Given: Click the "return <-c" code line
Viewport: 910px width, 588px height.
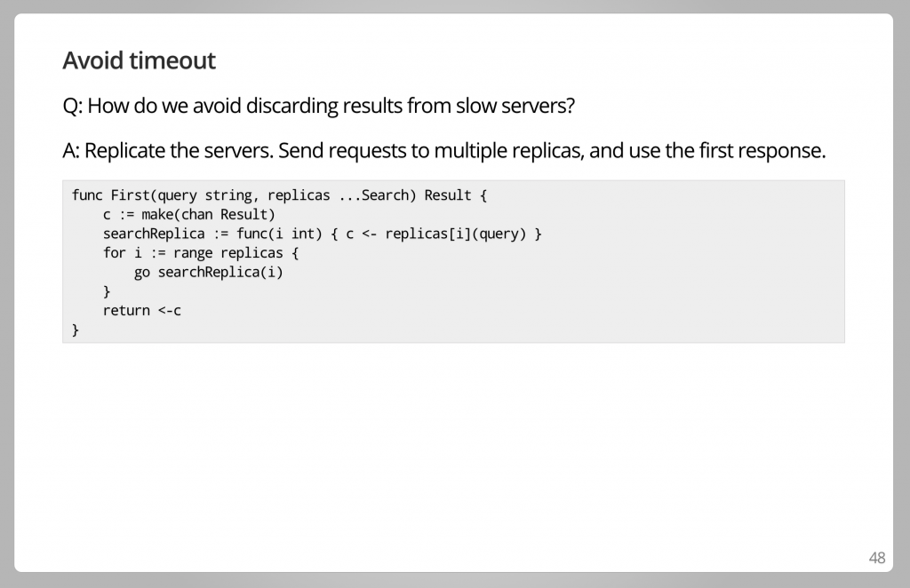Looking at the screenshot, I should (x=142, y=311).
